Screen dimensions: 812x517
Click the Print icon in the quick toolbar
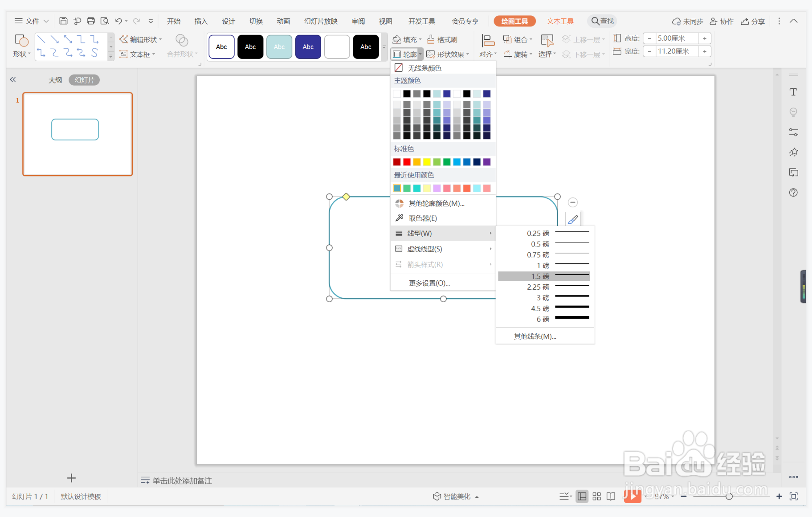91,21
